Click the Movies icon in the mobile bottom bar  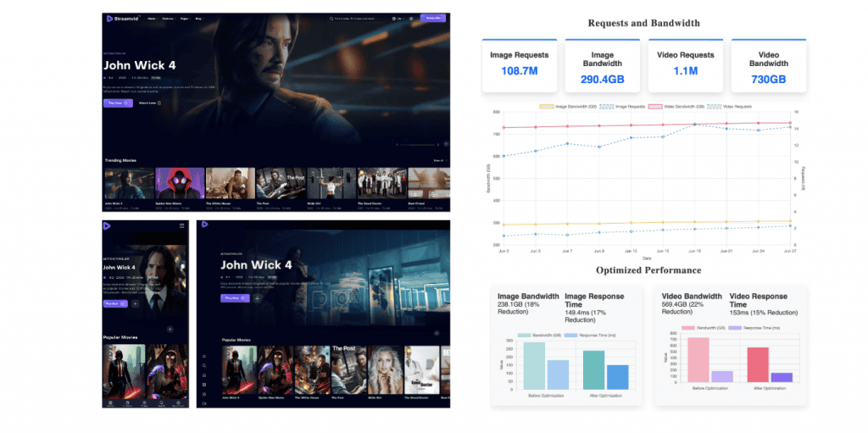[111, 403]
